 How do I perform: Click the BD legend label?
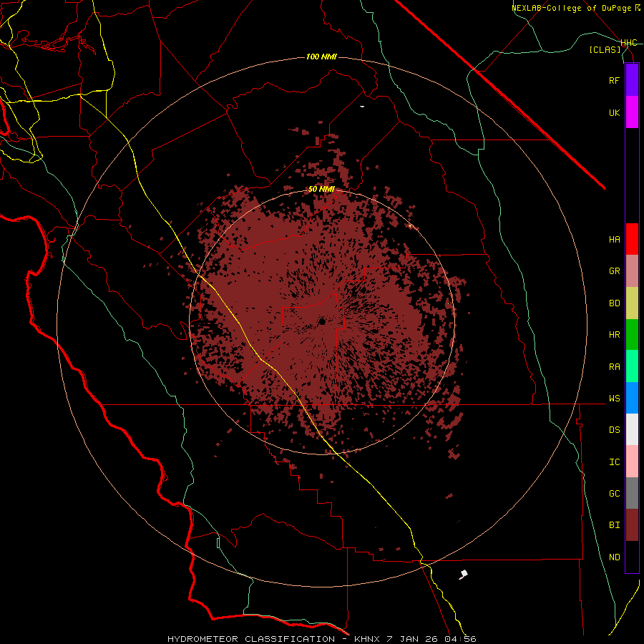[x=614, y=303]
